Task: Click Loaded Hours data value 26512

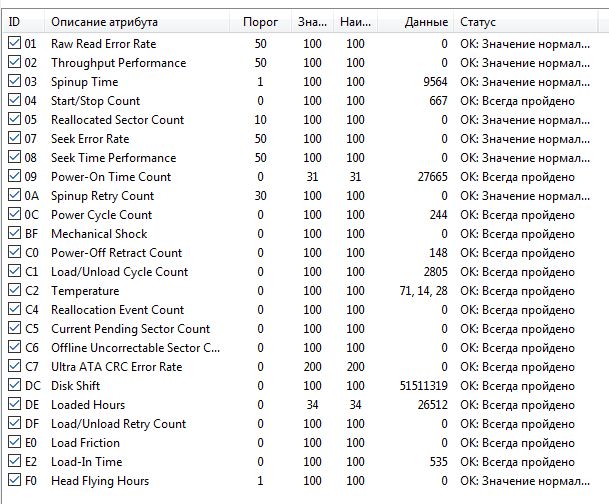Action: click(433, 405)
